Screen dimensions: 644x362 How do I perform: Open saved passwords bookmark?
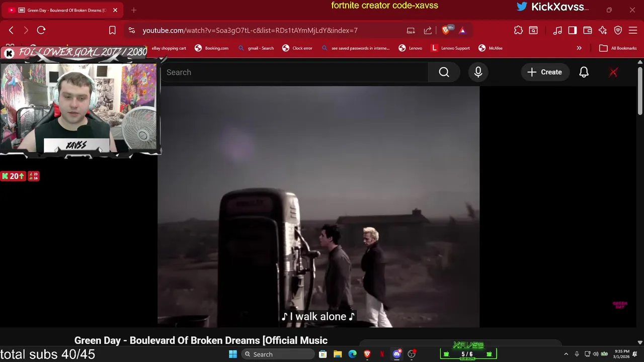[x=355, y=48]
